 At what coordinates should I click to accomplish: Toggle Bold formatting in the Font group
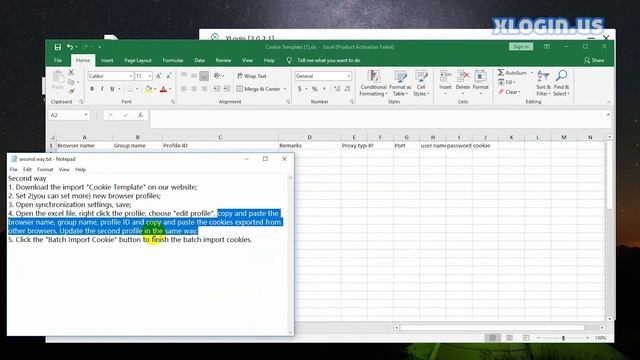pyautogui.click(x=92, y=89)
